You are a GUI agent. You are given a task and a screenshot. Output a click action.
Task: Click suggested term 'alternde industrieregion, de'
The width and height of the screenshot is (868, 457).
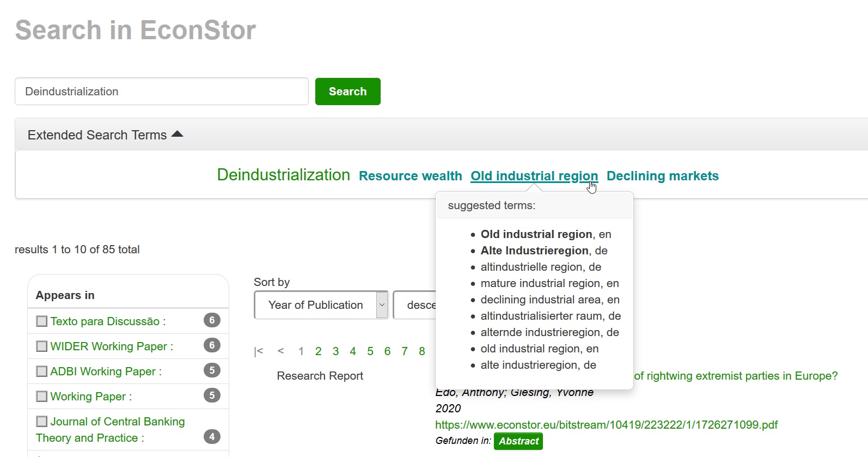(549, 332)
